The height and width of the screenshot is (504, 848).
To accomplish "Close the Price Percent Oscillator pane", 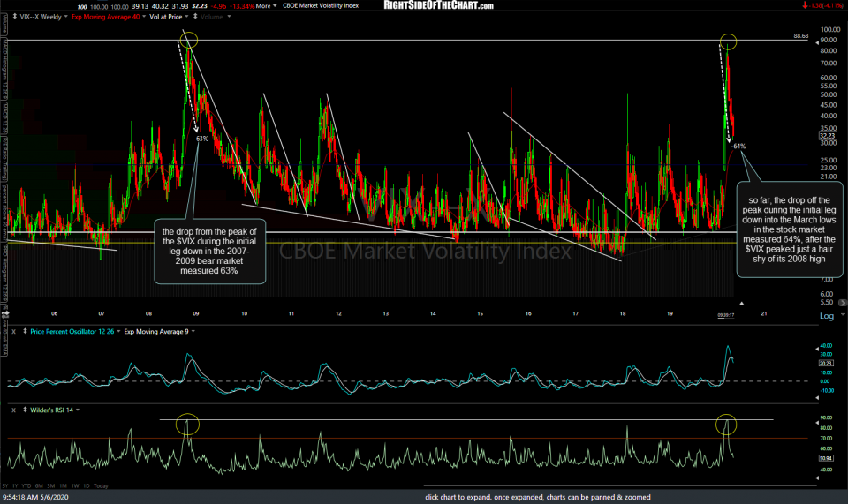I will [13, 332].
